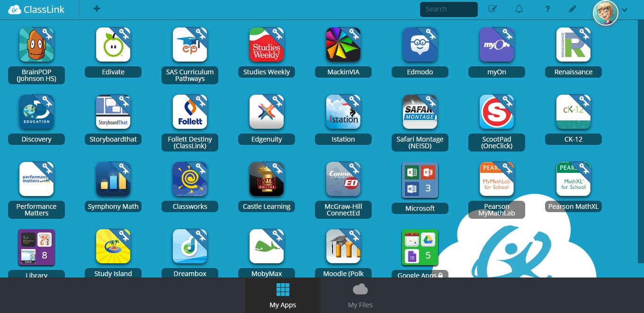Screen dimensions: 644x313
Task: Launch the Edgenuity app icon
Action: 267,112
